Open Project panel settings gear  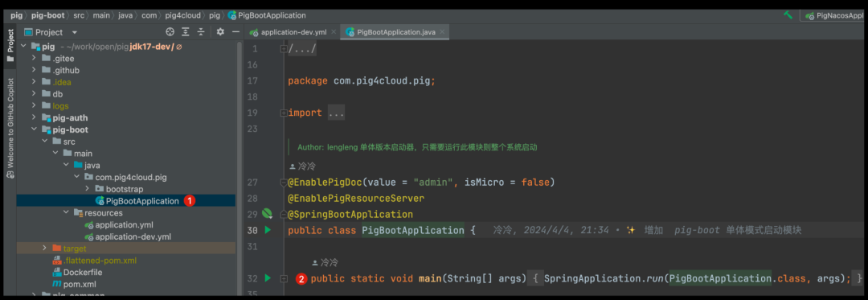(x=220, y=32)
